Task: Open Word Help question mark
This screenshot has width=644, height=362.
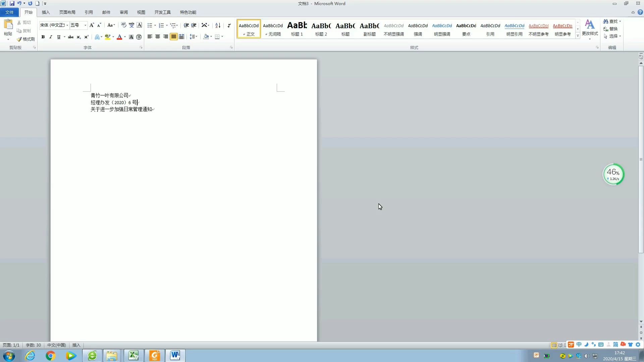Action: click(x=640, y=12)
